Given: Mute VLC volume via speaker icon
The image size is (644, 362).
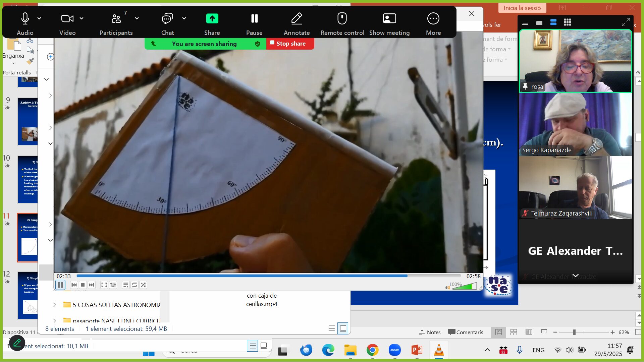Looking at the screenshot, I should (x=447, y=287).
